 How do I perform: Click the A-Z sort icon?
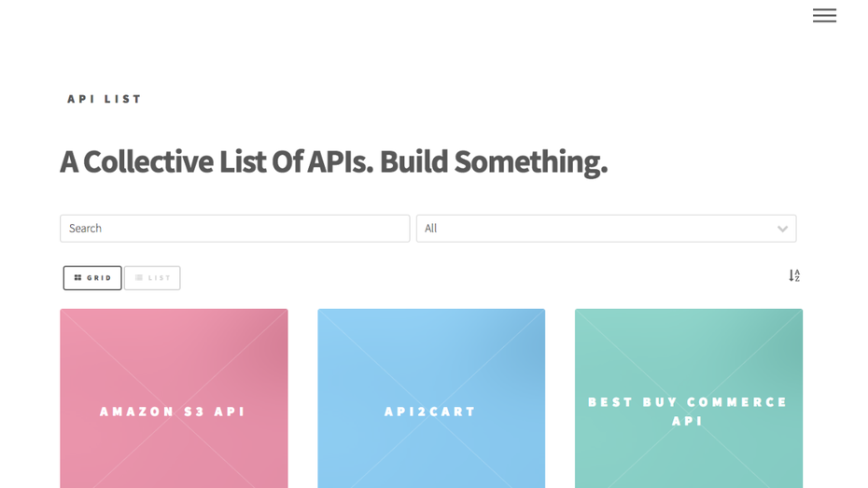click(794, 275)
